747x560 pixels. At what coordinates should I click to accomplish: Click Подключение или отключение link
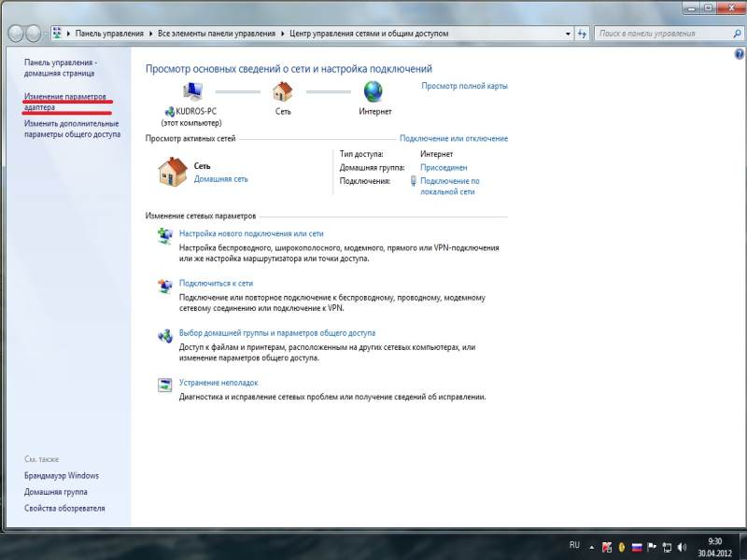[454, 138]
